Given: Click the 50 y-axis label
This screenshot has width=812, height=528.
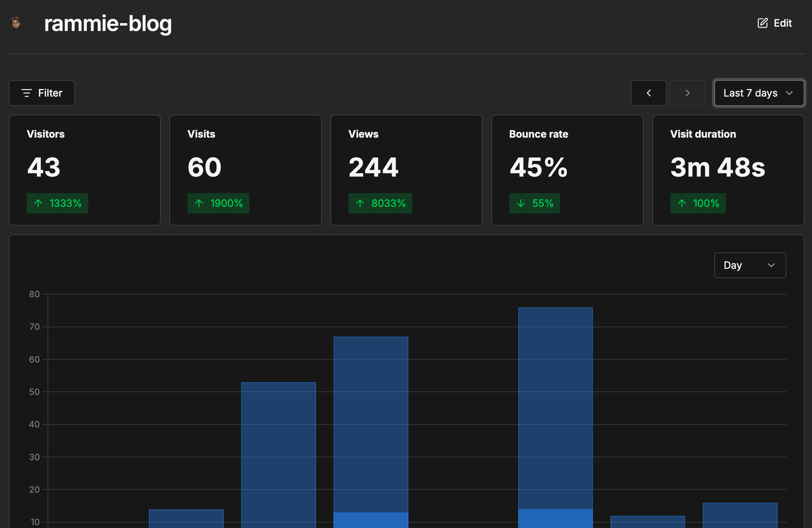Looking at the screenshot, I should [34, 392].
